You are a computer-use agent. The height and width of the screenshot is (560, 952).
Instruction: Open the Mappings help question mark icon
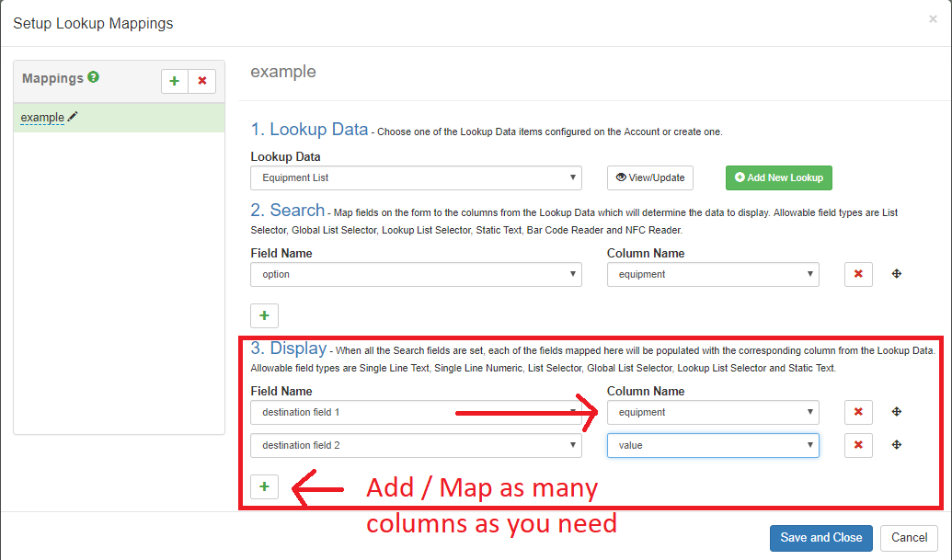93,78
